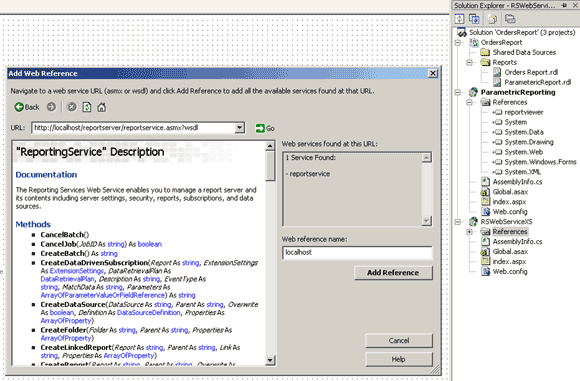Screen dimensions: 580x381
Task: Expand RSWebServiceXS References node
Action: pyautogui.click(x=469, y=232)
